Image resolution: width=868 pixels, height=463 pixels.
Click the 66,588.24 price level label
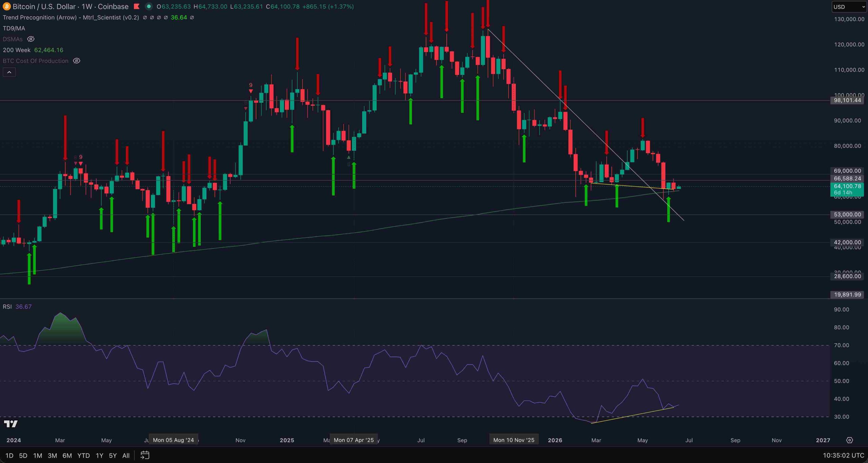[x=847, y=178]
